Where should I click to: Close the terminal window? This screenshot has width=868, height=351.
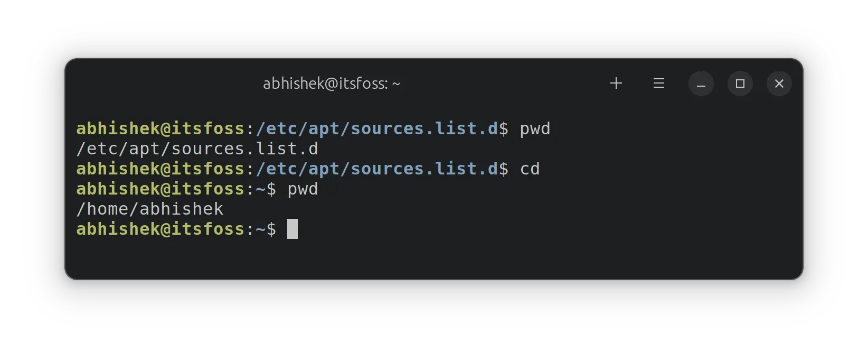tap(779, 84)
